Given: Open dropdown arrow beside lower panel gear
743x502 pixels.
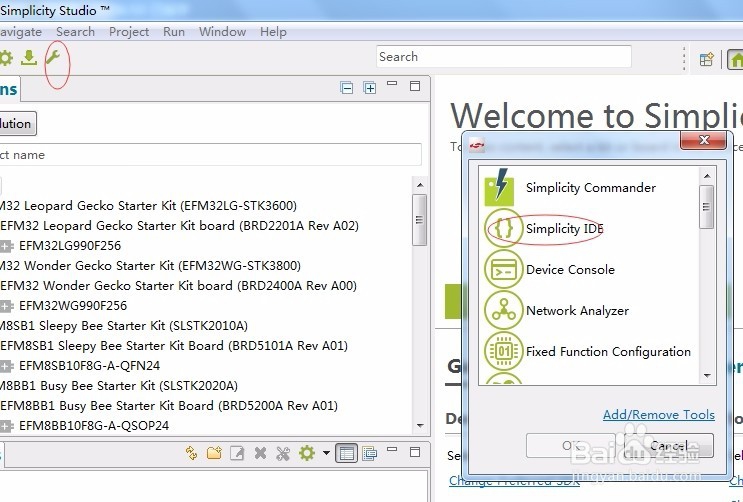Looking at the screenshot, I should coord(326,453).
